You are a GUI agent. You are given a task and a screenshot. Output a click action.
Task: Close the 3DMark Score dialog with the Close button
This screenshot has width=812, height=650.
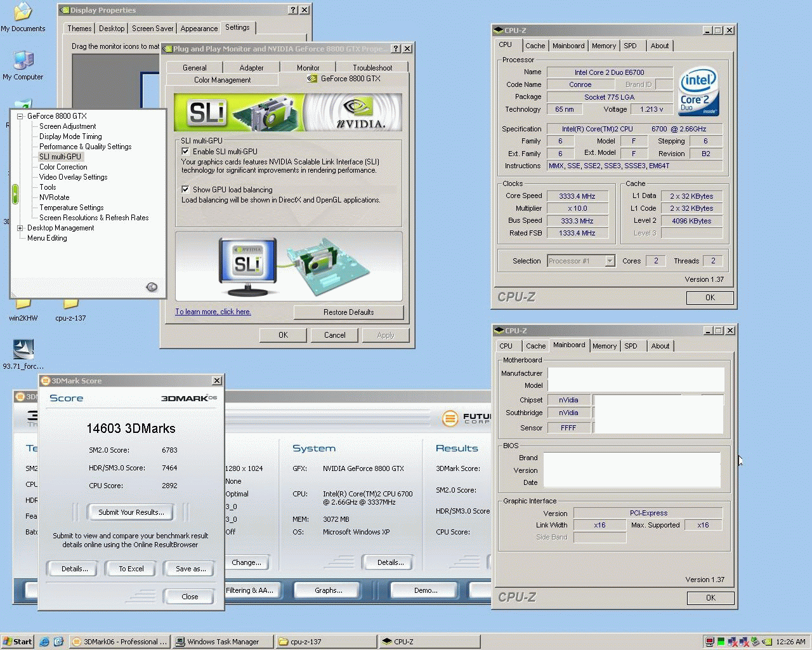pos(190,597)
